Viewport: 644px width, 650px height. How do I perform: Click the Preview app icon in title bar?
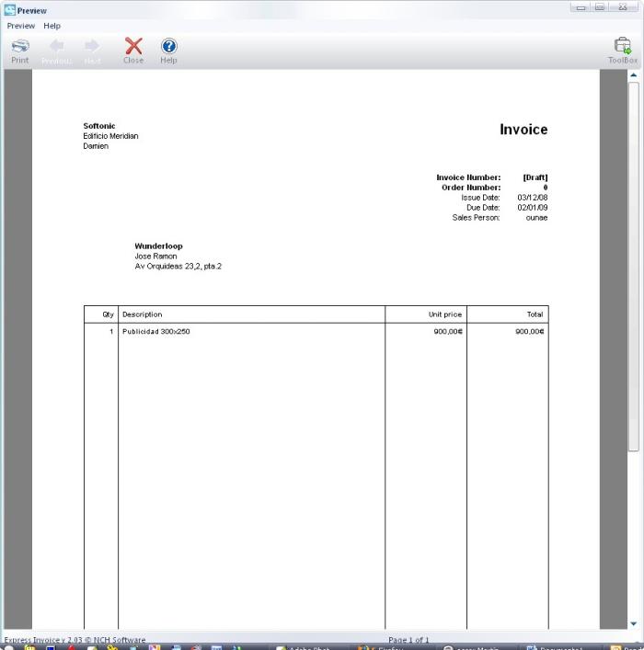[x=9, y=10]
